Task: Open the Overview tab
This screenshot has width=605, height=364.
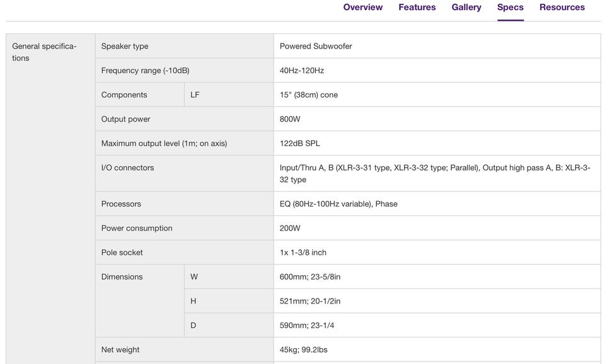Action: tap(363, 8)
